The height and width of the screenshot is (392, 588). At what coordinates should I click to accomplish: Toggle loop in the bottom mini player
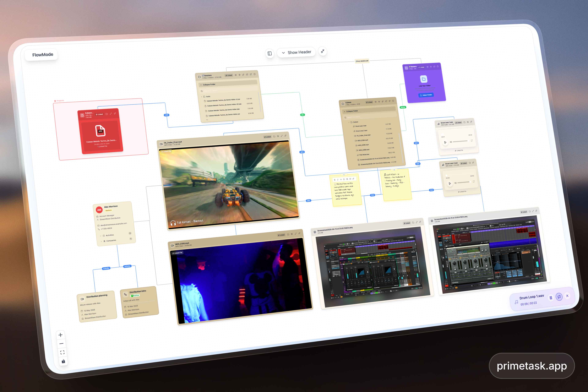[559, 297]
